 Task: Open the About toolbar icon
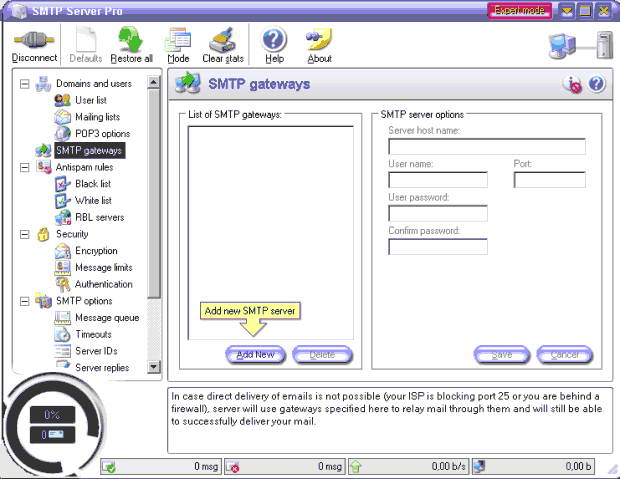319,39
